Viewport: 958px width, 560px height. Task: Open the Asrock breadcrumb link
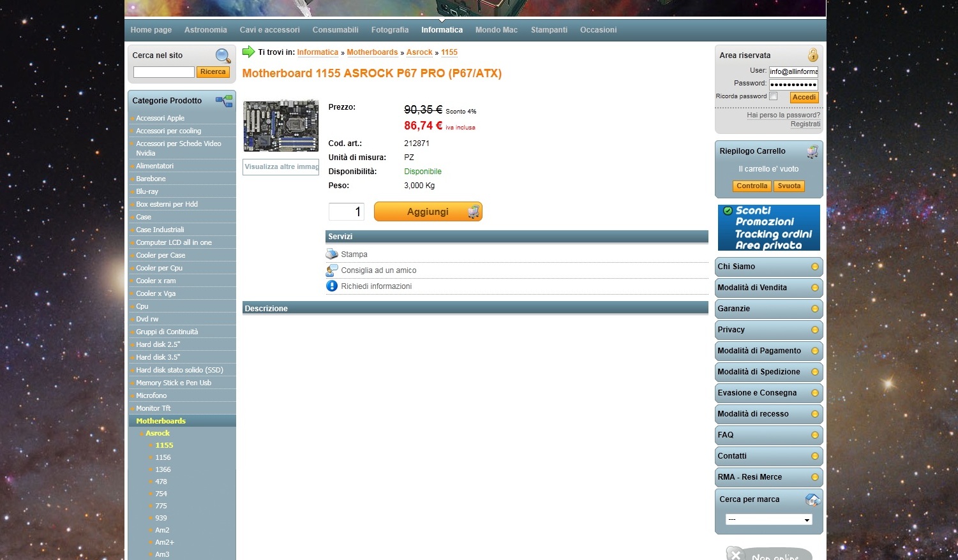pyautogui.click(x=419, y=52)
